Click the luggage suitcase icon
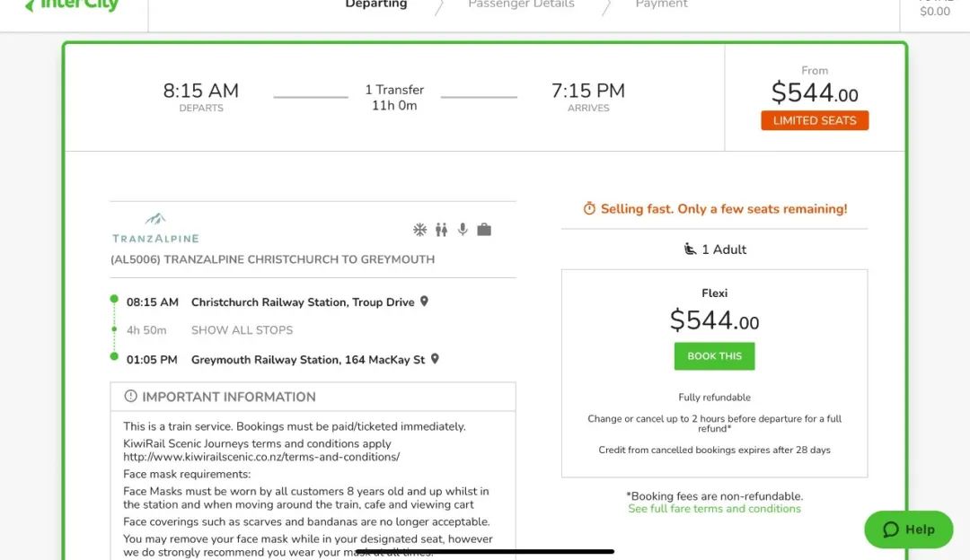The width and height of the screenshot is (970, 560). pos(484,230)
